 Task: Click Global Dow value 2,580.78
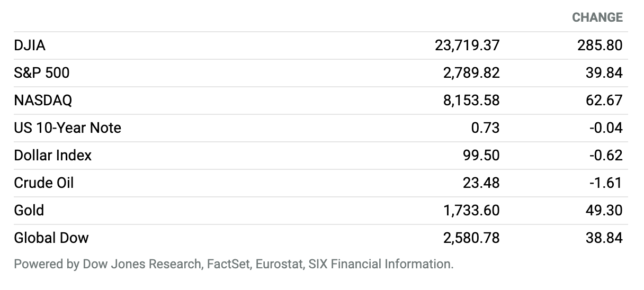point(471,238)
